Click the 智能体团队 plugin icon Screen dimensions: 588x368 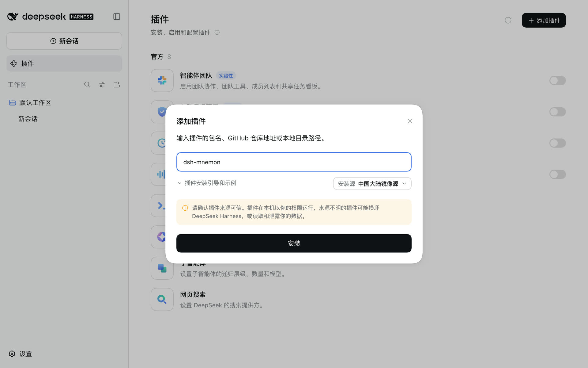(162, 80)
